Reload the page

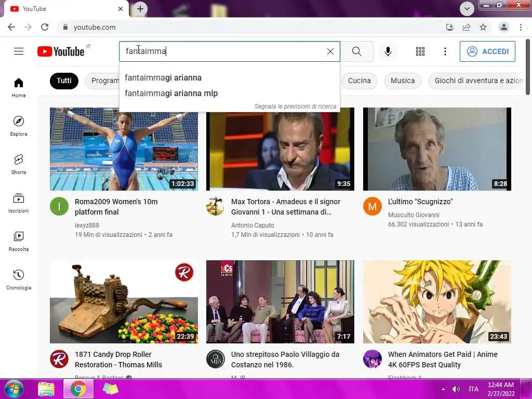click(45, 27)
